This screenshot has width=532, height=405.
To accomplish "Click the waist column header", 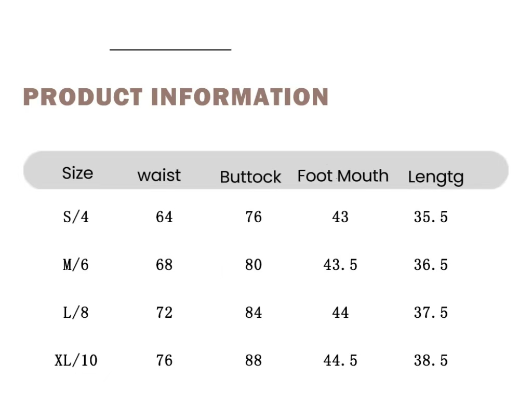I will pyautogui.click(x=159, y=175).
